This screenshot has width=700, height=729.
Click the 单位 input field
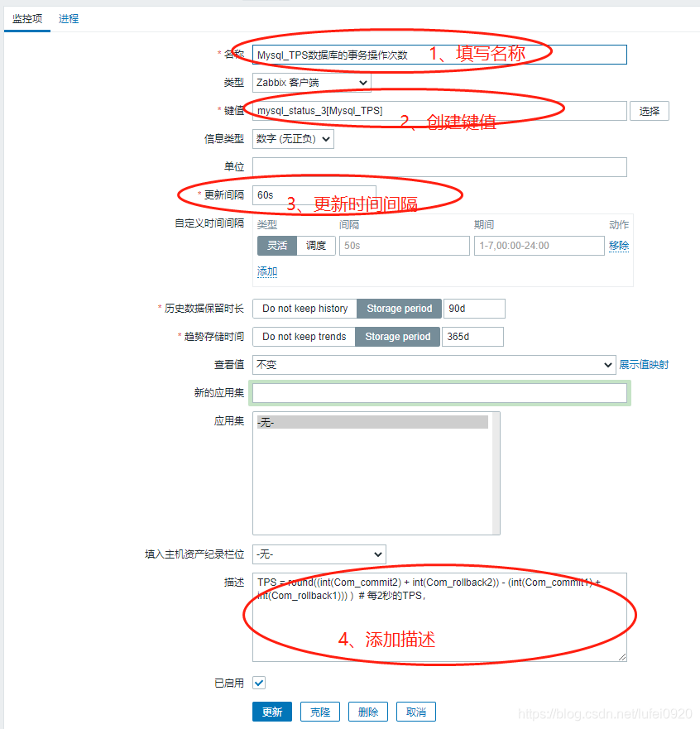439,167
